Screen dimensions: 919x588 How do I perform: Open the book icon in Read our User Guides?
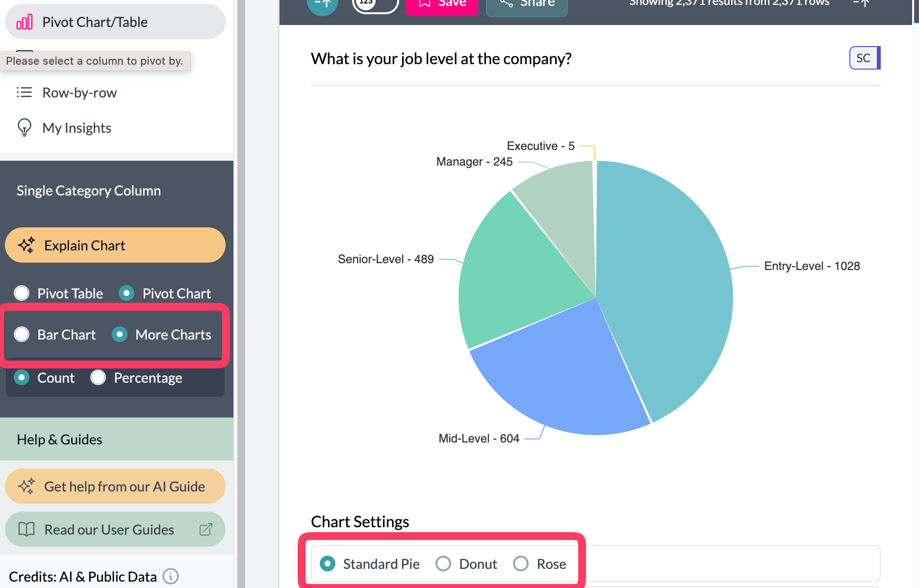(x=27, y=529)
